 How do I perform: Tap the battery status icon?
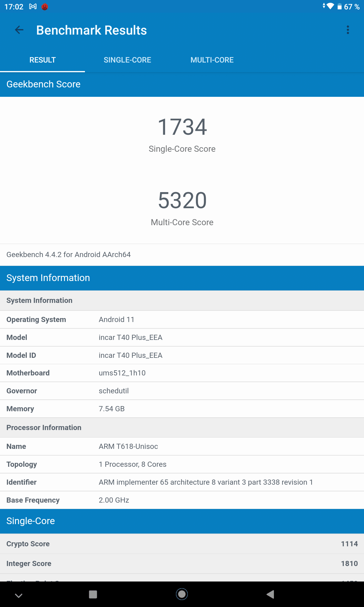[339, 7]
